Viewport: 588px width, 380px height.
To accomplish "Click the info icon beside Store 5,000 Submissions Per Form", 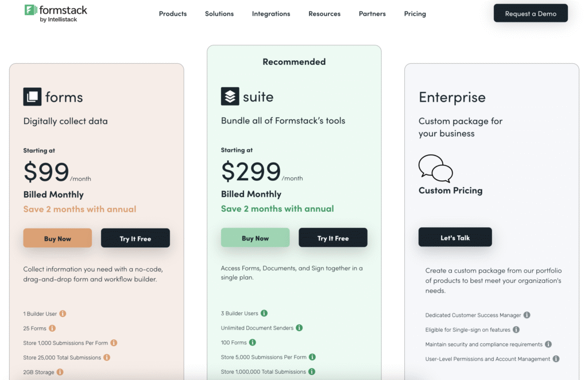I will pyautogui.click(x=312, y=356).
